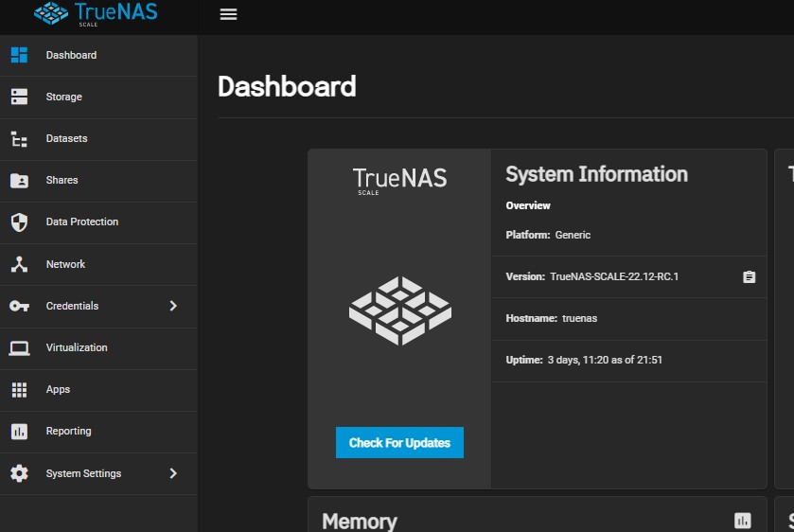Screen dimensions: 794x532
Task: Click the Network topology icon
Action: pos(19,264)
